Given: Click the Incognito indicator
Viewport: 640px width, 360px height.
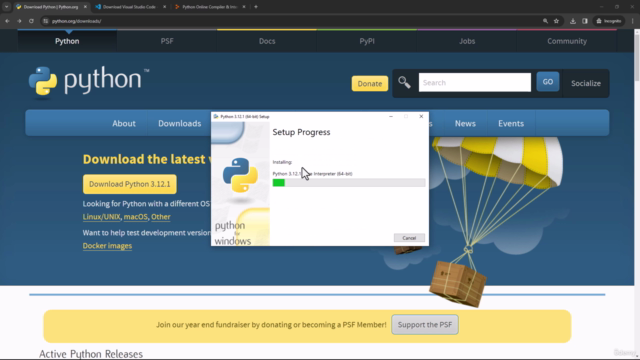Looking at the screenshot, I should (x=609, y=21).
